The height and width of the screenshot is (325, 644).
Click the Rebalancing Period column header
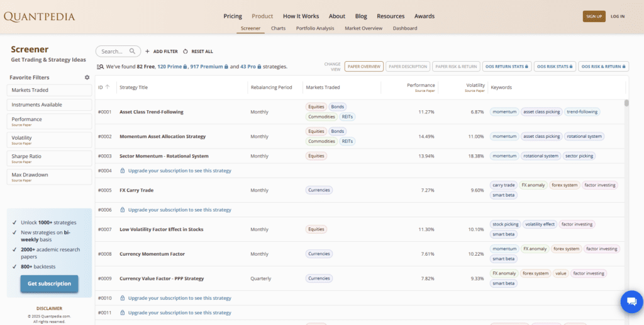pyautogui.click(x=271, y=87)
